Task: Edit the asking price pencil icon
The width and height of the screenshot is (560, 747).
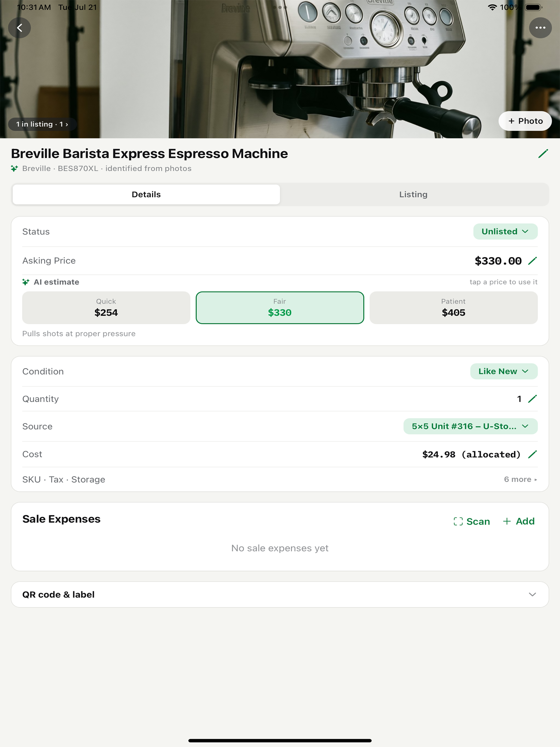Action: (x=532, y=261)
